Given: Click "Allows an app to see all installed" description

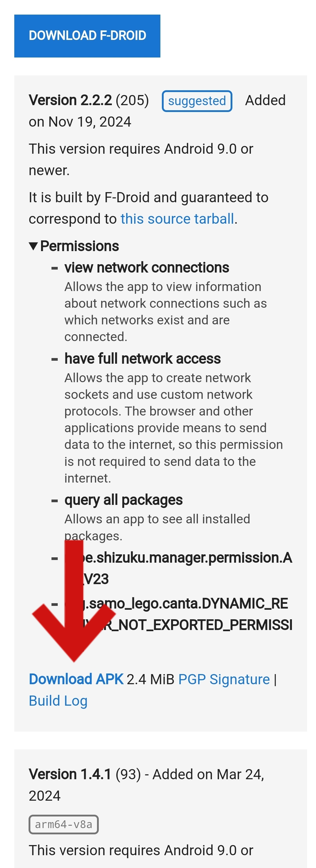Looking at the screenshot, I should point(157,519).
